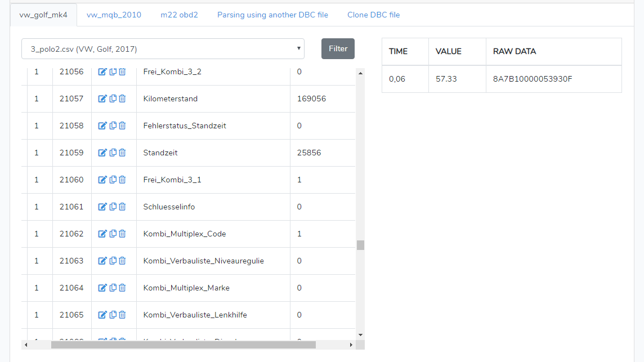Click the copy icon for Standzeit row
Viewport: 644px width, 362px height.
[x=113, y=153]
